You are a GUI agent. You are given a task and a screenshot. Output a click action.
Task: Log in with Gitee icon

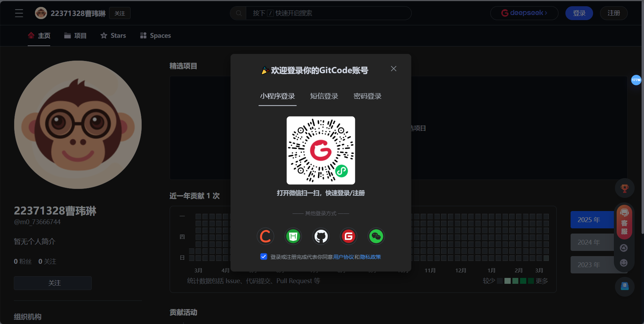point(349,236)
